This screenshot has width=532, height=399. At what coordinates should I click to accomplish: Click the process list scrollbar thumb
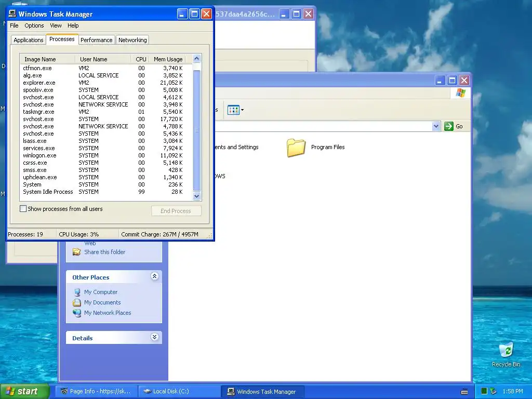[x=196, y=130]
